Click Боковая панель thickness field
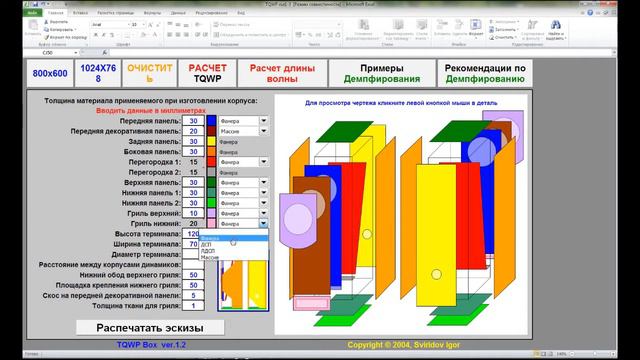640x360 pixels. 193,151
